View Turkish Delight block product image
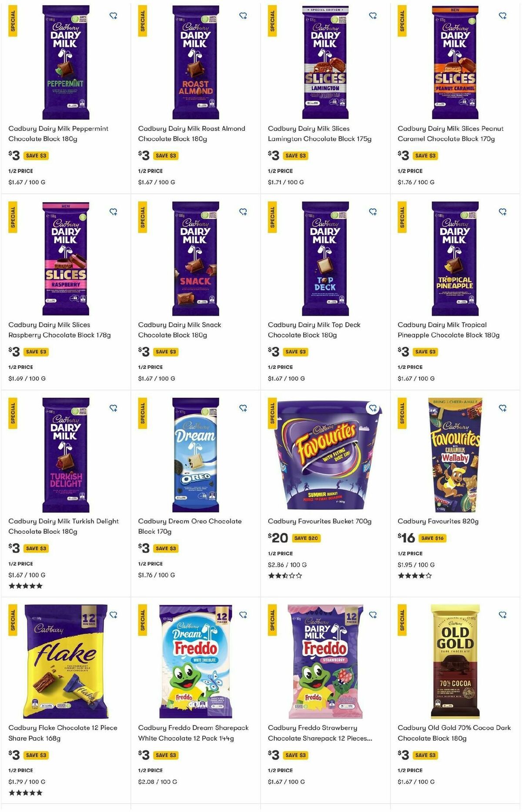The image size is (522, 812). [x=66, y=455]
